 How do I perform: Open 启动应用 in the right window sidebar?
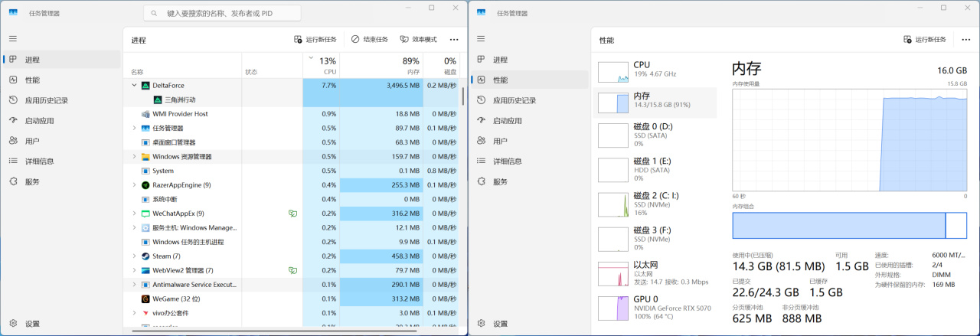click(529, 121)
